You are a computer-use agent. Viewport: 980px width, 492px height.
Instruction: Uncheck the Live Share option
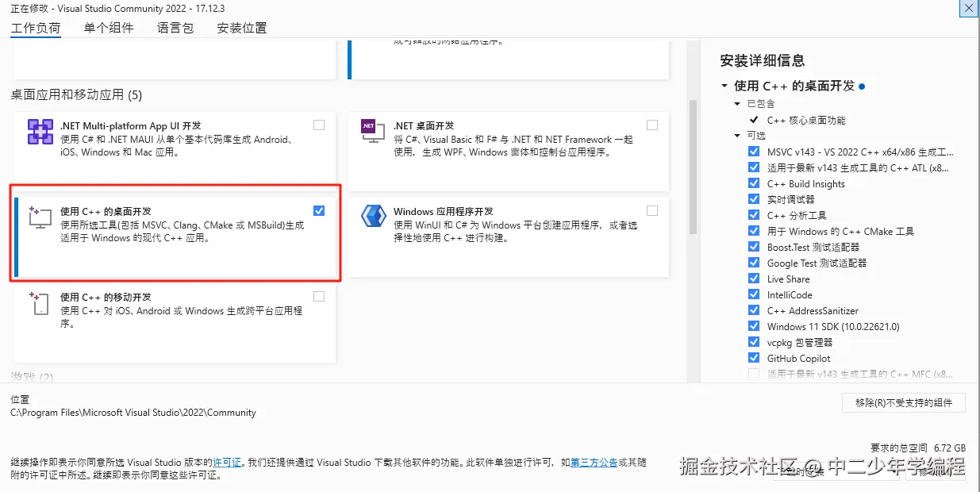tap(753, 278)
